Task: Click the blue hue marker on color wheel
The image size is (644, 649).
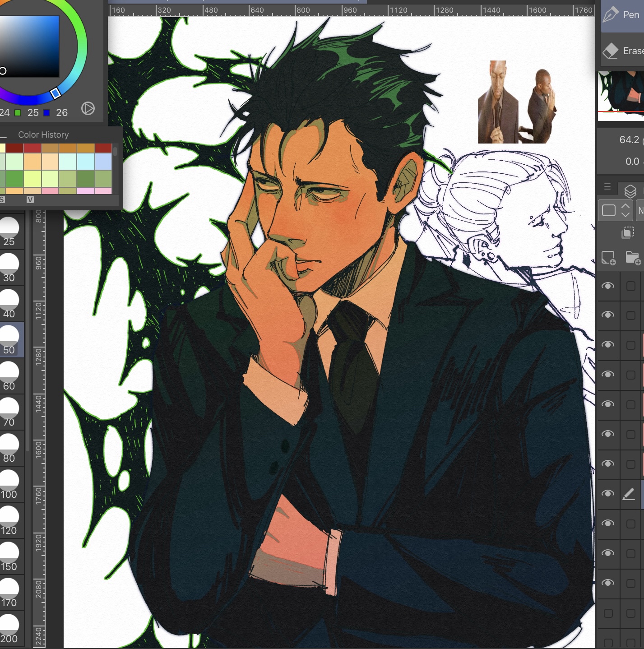Action: click(56, 93)
